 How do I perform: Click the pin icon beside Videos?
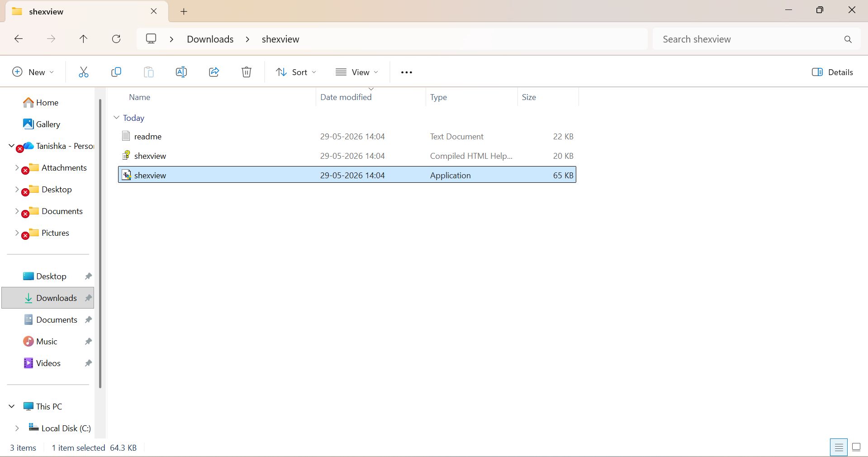click(88, 363)
